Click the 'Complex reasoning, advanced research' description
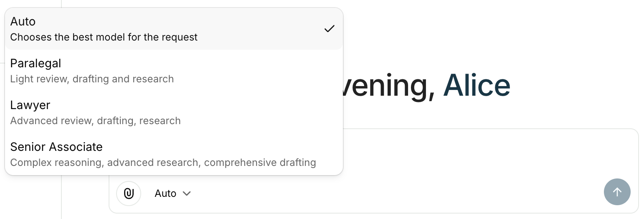The width and height of the screenshot is (644, 219). (163, 163)
